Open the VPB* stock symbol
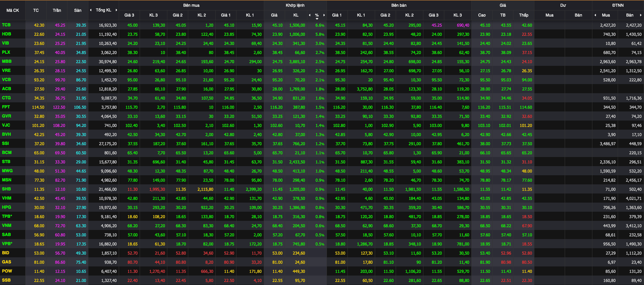The width and height of the screenshot is (644, 285). pyautogui.click(x=7, y=244)
